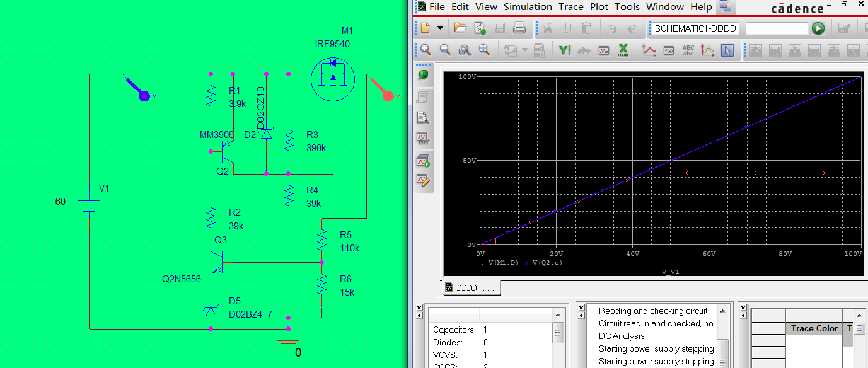Click the Trace Color column header
This screenshot has width=868, height=368.
(x=814, y=328)
